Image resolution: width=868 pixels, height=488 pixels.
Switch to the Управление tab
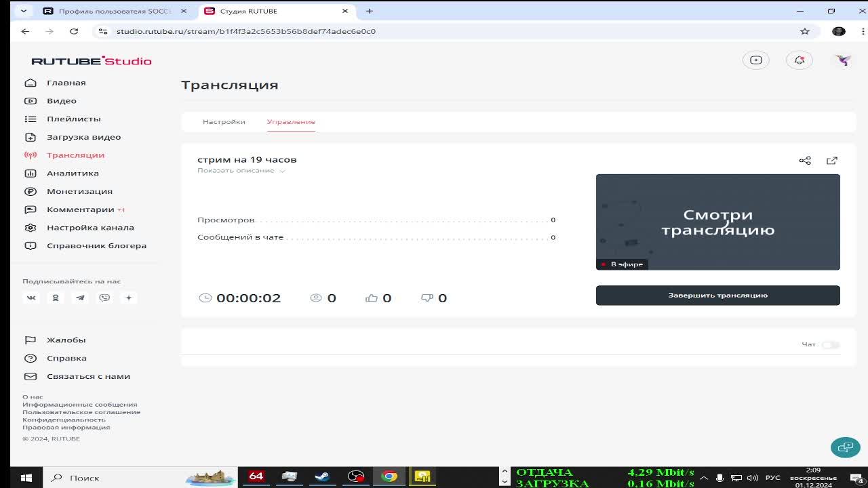(291, 122)
